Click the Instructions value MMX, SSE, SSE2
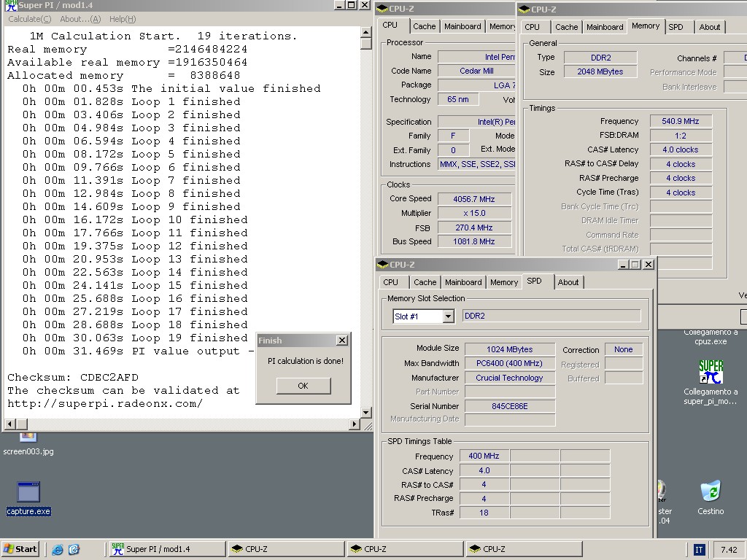This screenshot has height=560, width=747. pyautogui.click(x=476, y=164)
